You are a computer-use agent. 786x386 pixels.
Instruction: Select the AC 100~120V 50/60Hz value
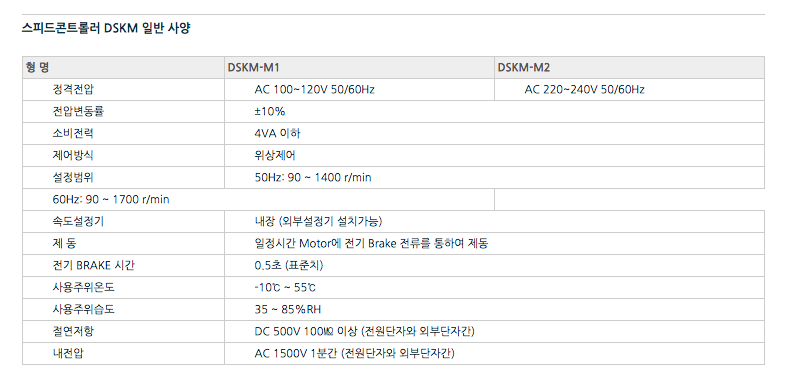(314, 90)
